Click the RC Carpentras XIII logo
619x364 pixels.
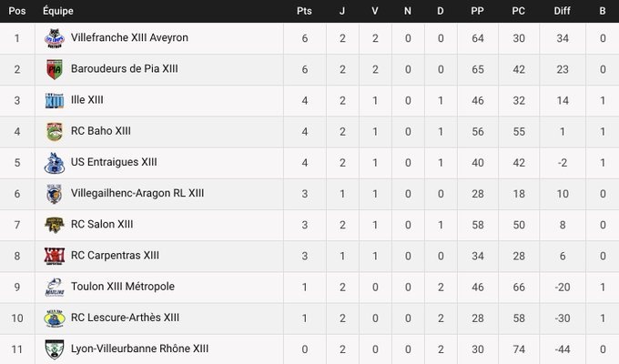[x=54, y=255]
